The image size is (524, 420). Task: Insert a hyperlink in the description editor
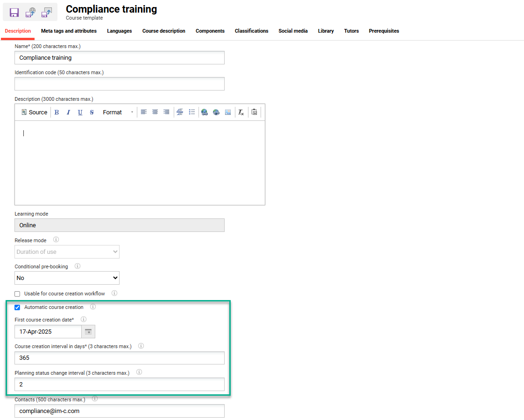tap(204, 112)
